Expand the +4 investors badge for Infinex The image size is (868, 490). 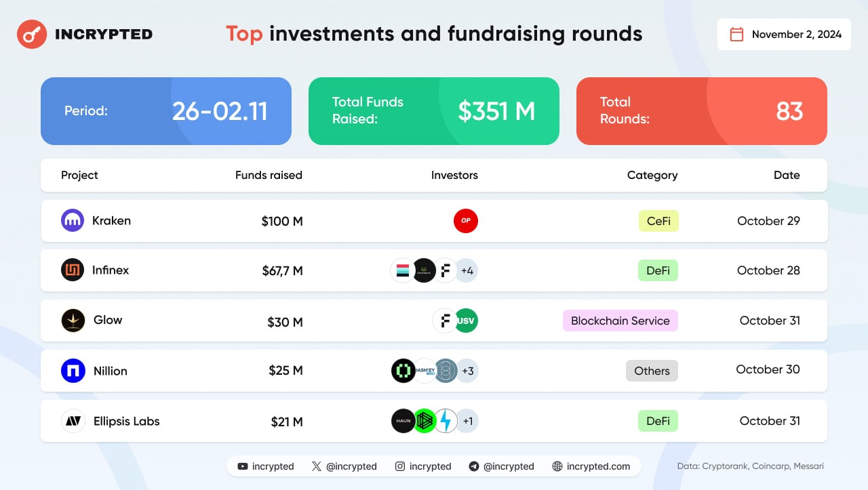click(467, 270)
